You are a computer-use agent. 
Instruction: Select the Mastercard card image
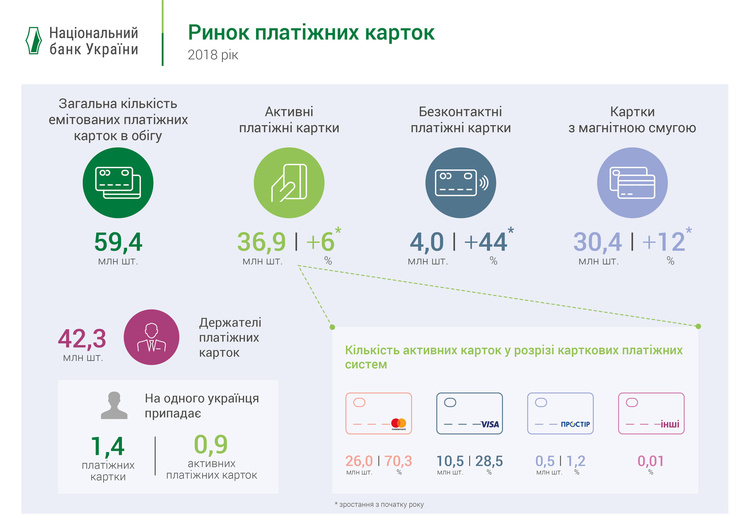pyautogui.click(x=378, y=413)
